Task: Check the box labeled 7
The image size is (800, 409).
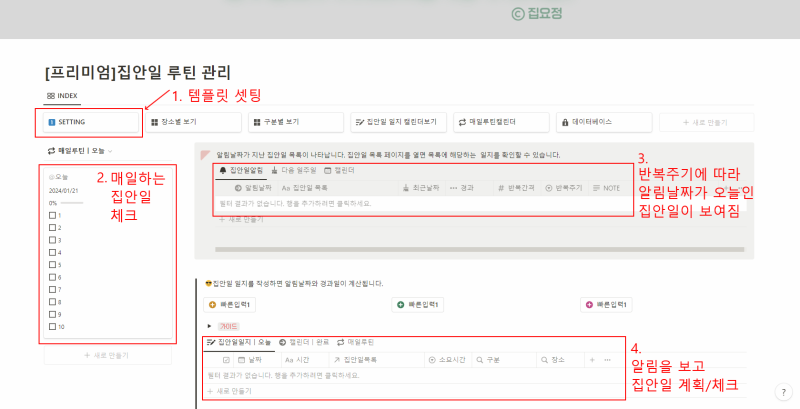Action: (x=52, y=289)
